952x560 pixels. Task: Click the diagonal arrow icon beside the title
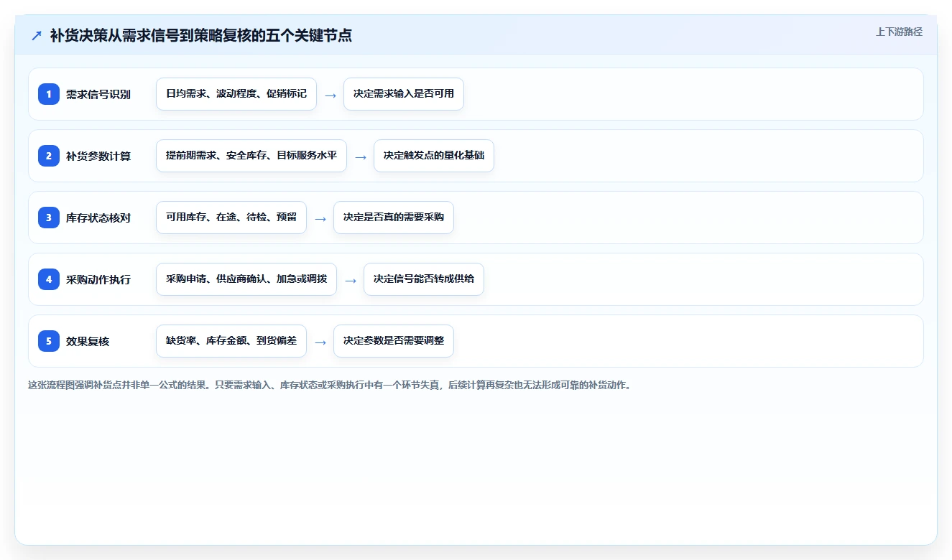[x=37, y=35]
